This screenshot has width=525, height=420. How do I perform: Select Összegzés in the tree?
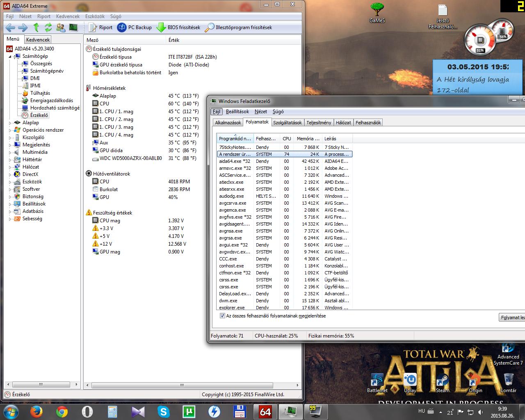pos(41,64)
